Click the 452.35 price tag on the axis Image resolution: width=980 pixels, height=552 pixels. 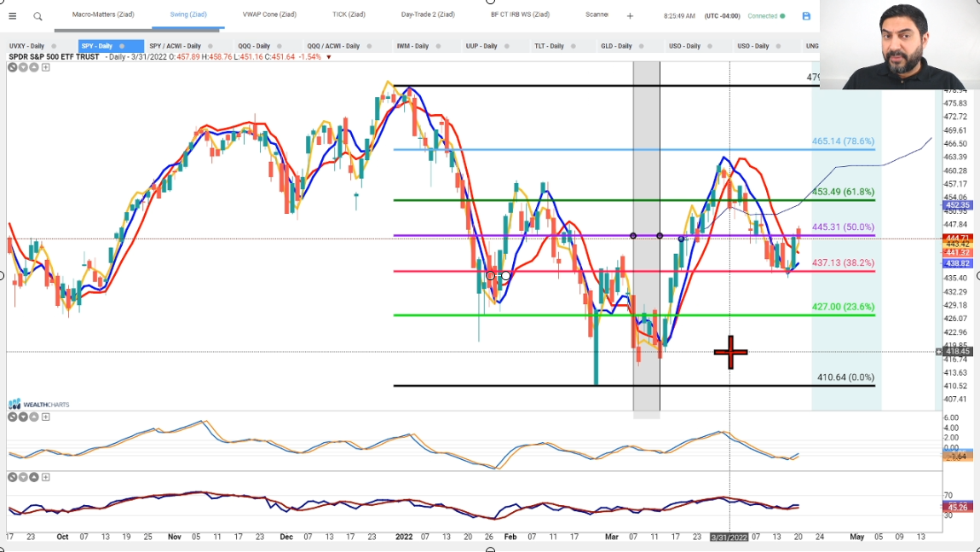pyautogui.click(x=958, y=205)
